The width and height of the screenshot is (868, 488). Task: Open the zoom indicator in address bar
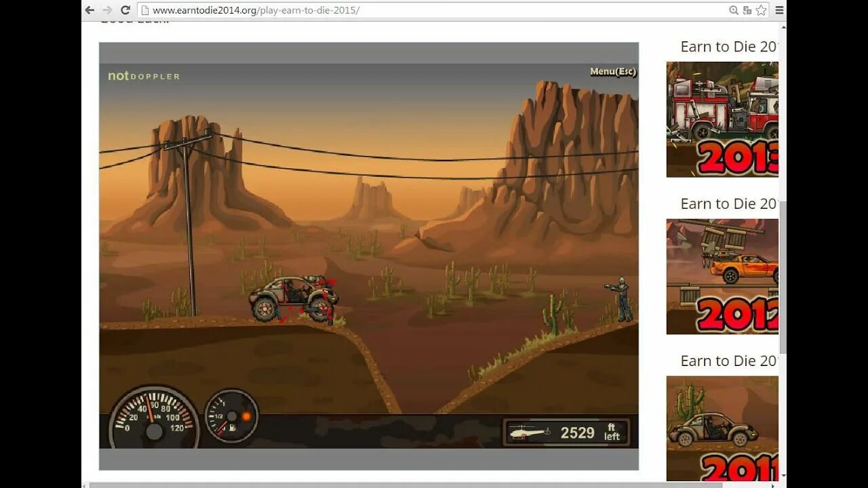734,10
